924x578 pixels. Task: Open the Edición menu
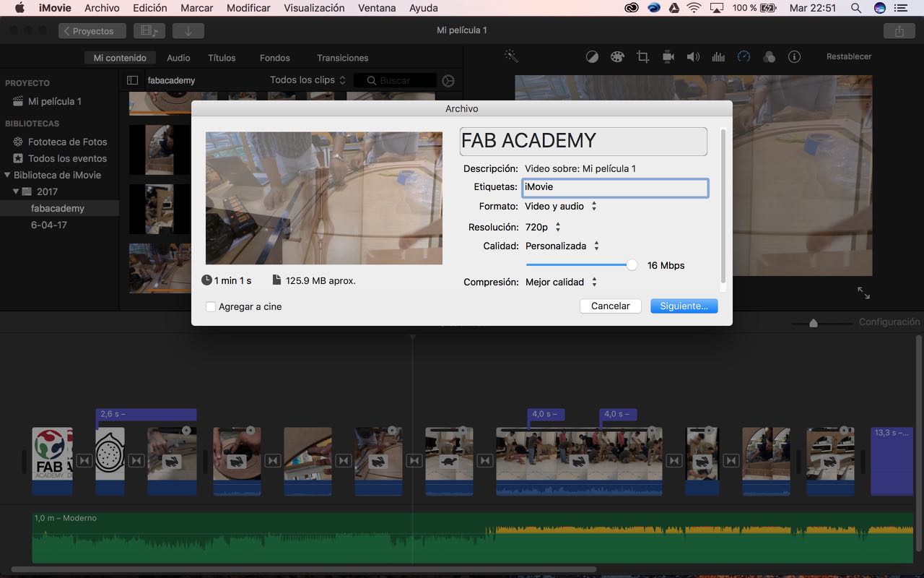(150, 8)
